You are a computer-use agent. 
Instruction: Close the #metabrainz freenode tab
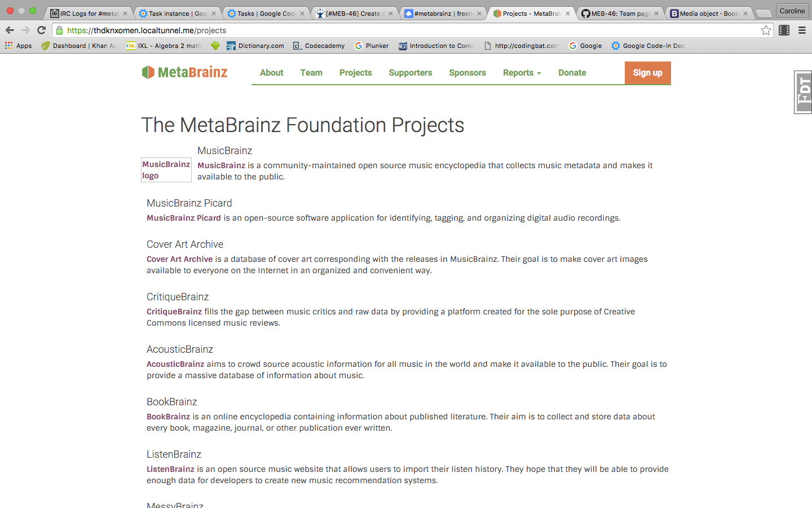[x=479, y=14]
